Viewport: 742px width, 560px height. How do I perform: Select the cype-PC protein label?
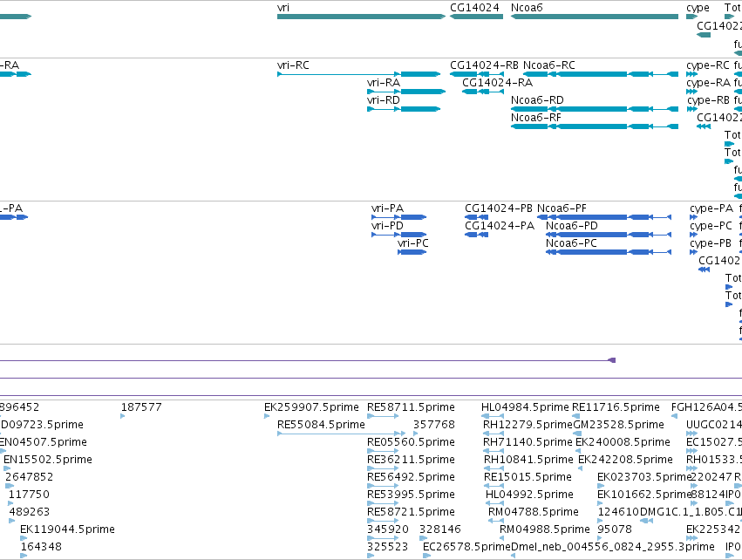pyautogui.click(x=711, y=226)
